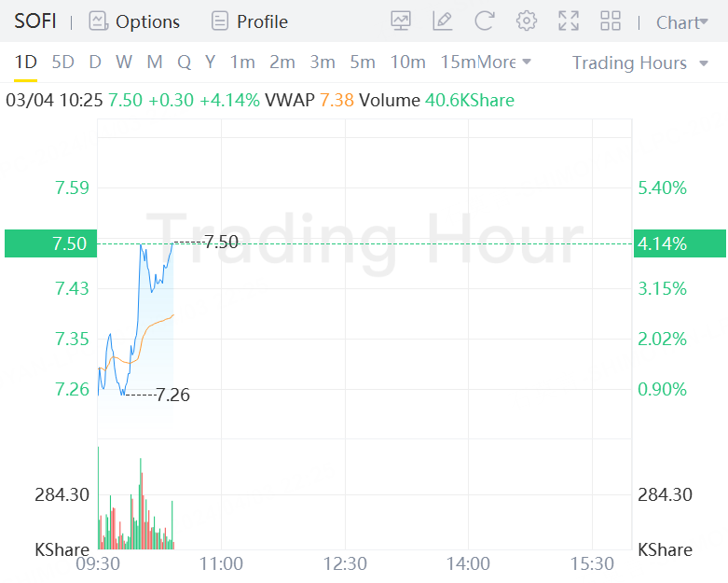
Task: Select the drawing pencil edit icon
Action: (x=442, y=21)
